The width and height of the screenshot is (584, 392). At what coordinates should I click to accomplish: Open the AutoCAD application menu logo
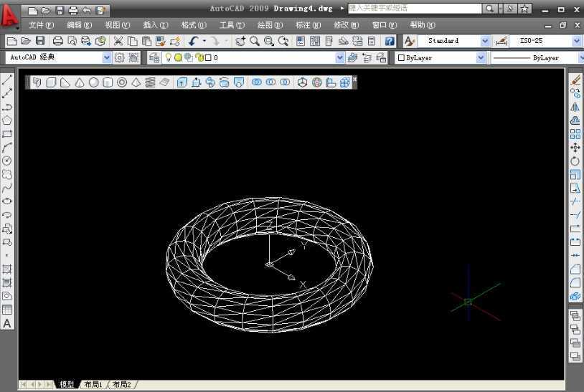click(x=9, y=16)
